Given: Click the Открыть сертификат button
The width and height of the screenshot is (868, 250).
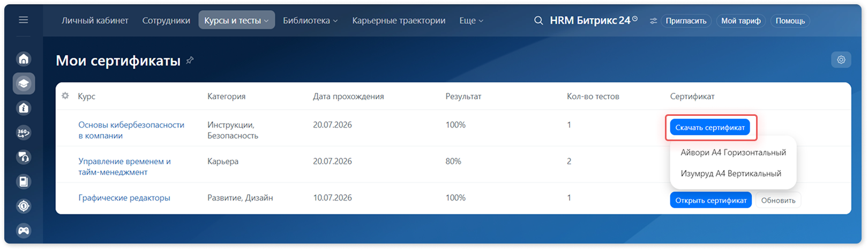Looking at the screenshot, I should pyautogui.click(x=711, y=200).
